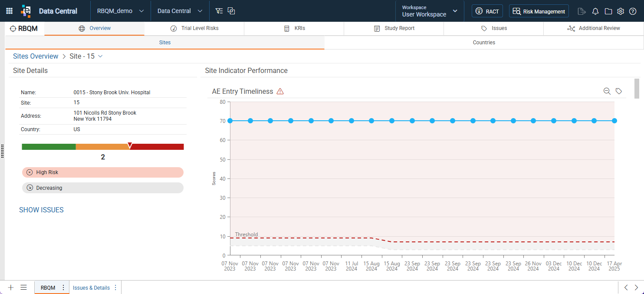Open the Study Report tab

click(394, 28)
